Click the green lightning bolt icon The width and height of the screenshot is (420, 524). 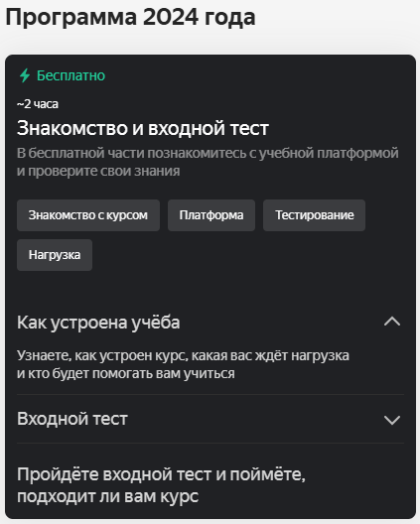click(25, 75)
